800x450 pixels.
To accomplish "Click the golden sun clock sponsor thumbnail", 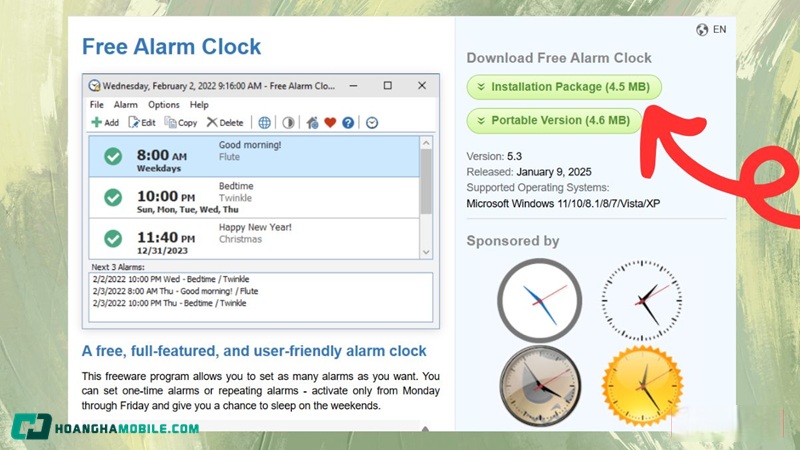I will 641,387.
